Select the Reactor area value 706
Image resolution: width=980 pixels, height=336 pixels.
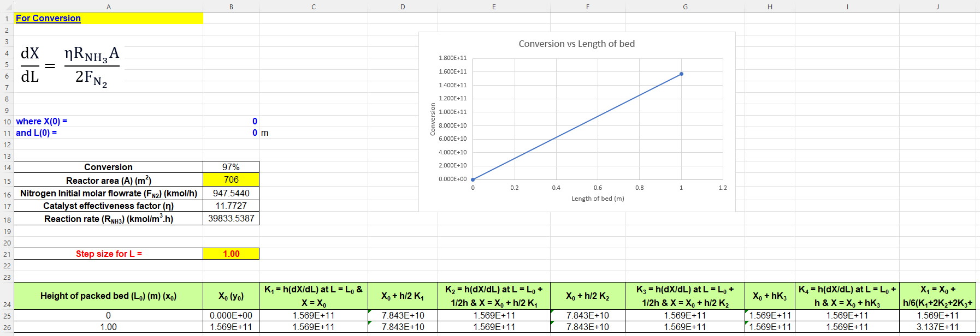click(231, 179)
